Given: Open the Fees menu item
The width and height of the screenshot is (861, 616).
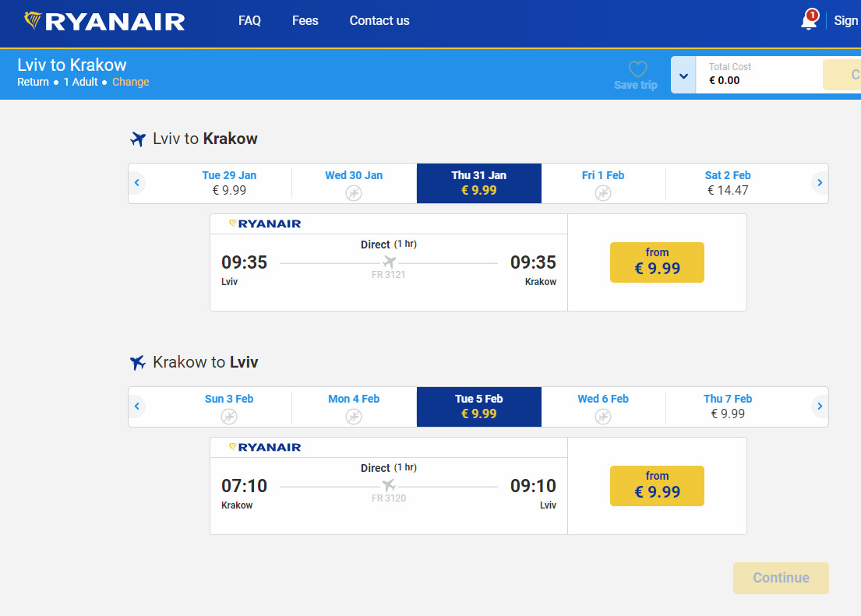Looking at the screenshot, I should click(305, 21).
